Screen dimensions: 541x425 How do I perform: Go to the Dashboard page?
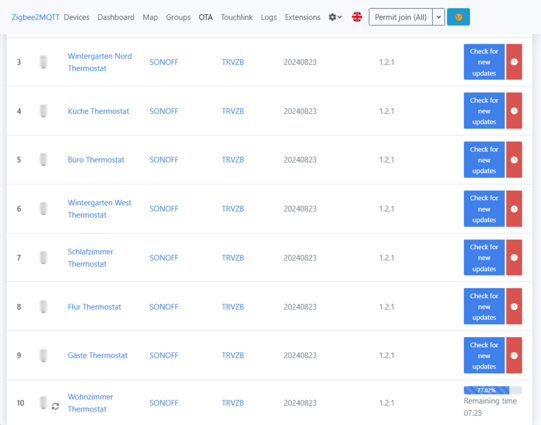click(x=116, y=17)
